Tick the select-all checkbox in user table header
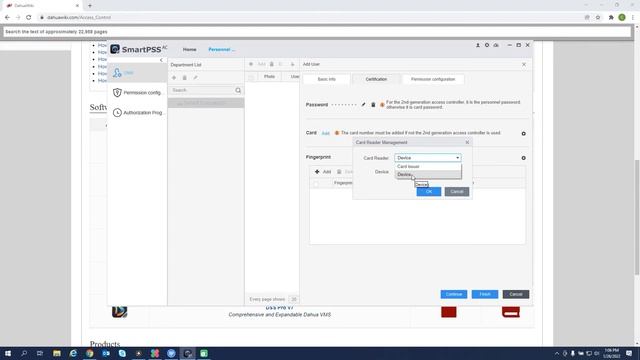This screenshot has width=640, height=360. [251, 77]
